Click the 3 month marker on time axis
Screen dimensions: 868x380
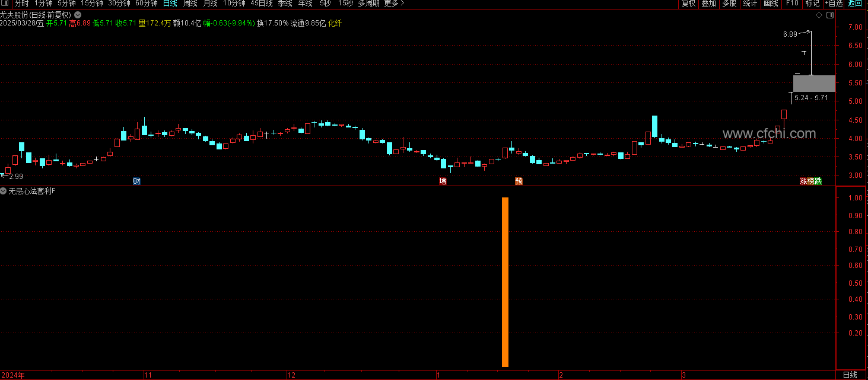(683, 375)
